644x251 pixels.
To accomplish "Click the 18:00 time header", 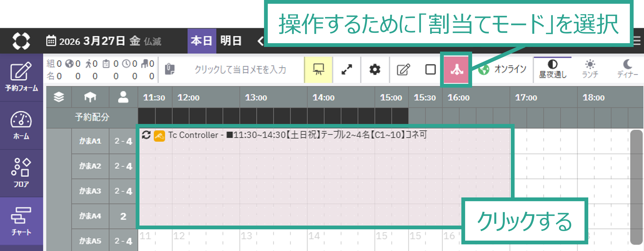I will [594, 97].
